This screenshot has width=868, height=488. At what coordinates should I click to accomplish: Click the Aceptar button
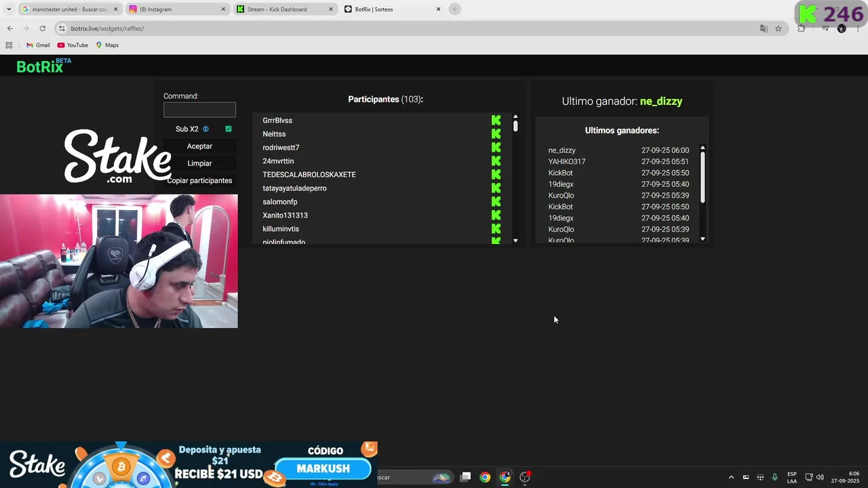click(x=199, y=146)
